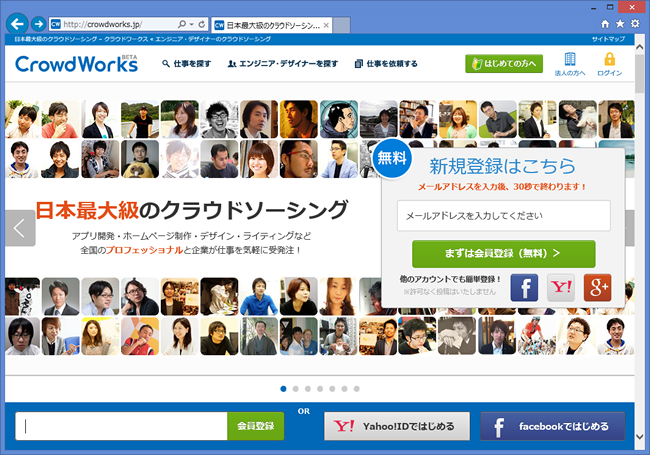This screenshot has width=650, height=455.
Task: Click the green はじめての方へ button
Action: (x=504, y=64)
